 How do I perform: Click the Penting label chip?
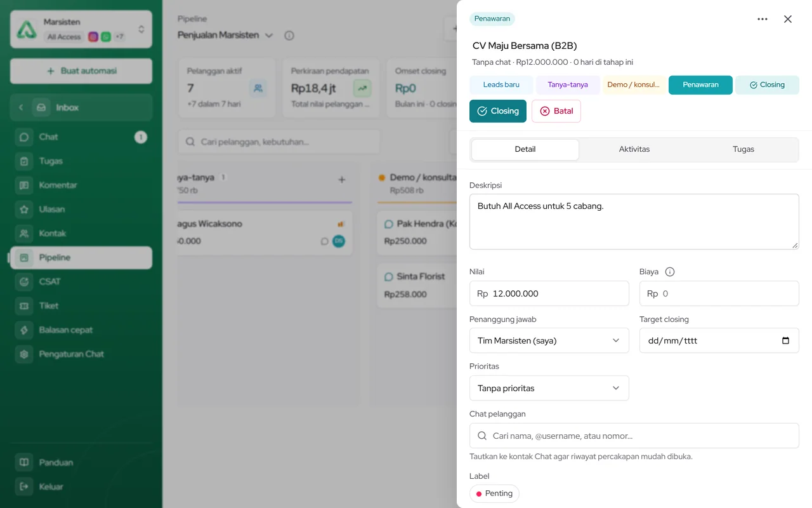pos(494,493)
